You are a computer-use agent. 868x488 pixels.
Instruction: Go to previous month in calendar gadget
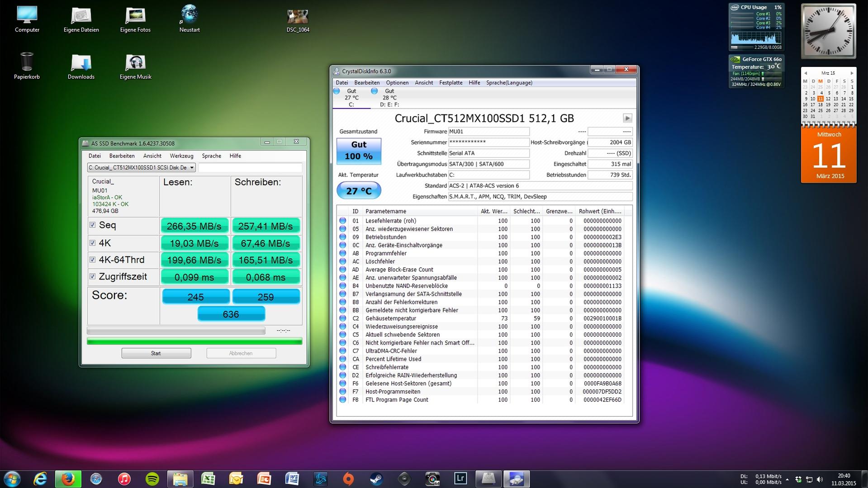(806, 73)
